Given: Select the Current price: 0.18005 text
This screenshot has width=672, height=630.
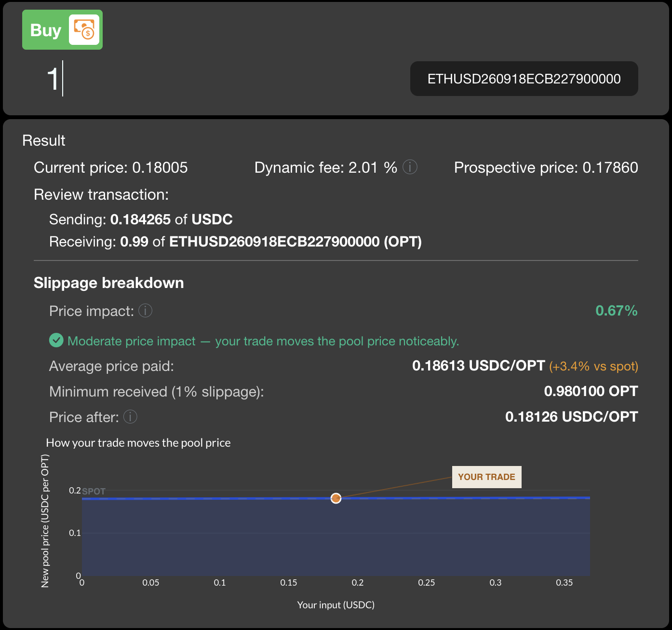Looking at the screenshot, I should tap(111, 167).
